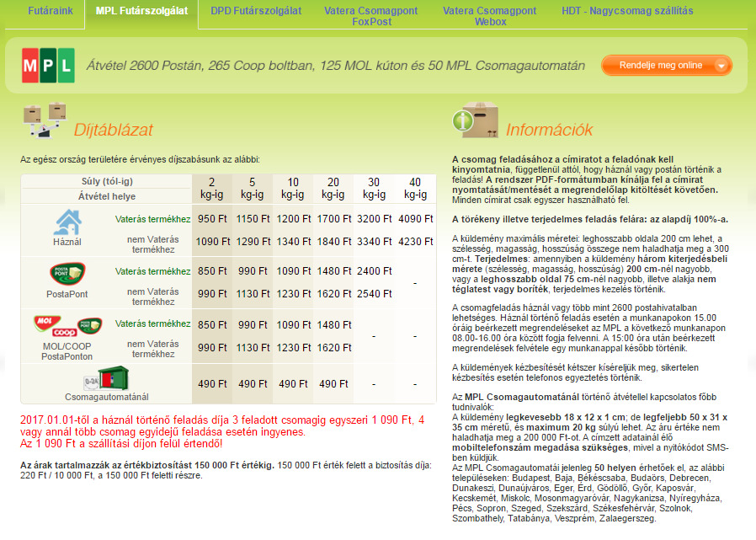Click the 1700 Ft price cell
The height and width of the screenshot is (540, 756).
(333, 218)
